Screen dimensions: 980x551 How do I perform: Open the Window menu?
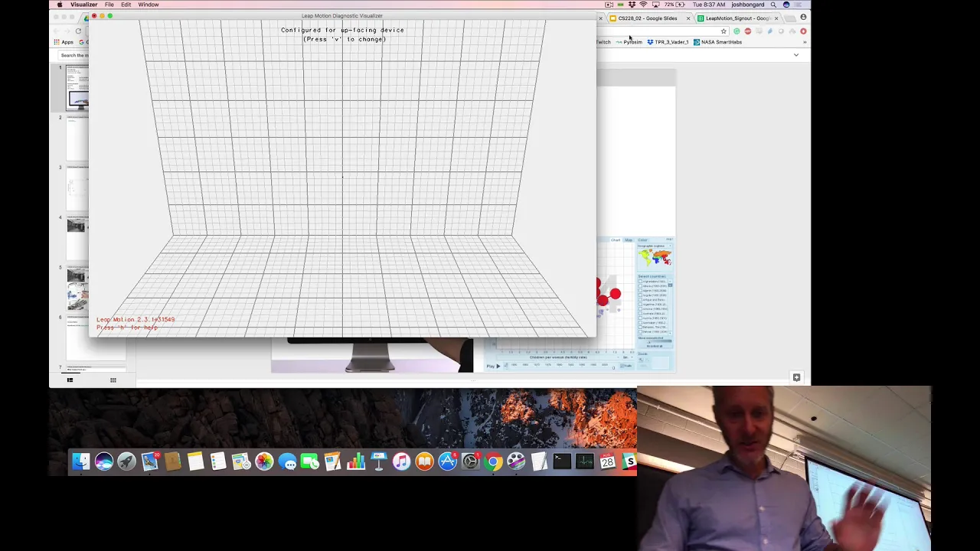(x=149, y=5)
